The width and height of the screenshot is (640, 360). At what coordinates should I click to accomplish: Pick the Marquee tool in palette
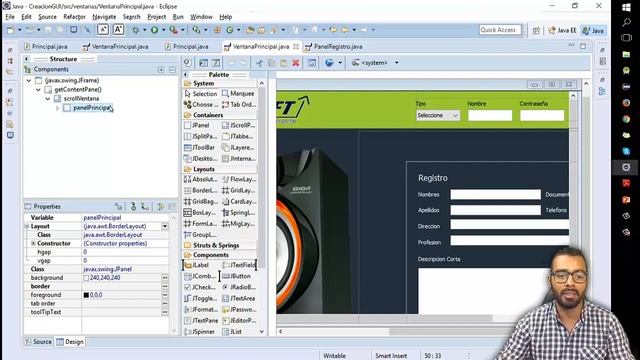[x=238, y=93]
